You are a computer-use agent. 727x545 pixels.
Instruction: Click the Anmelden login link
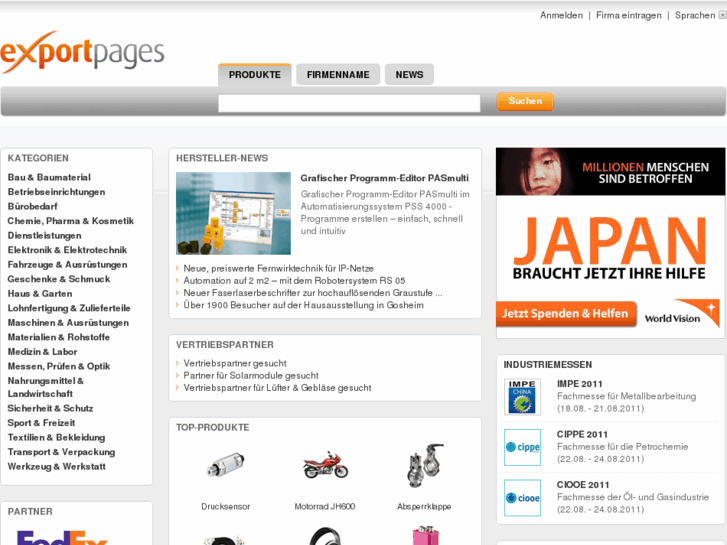[561, 15]
